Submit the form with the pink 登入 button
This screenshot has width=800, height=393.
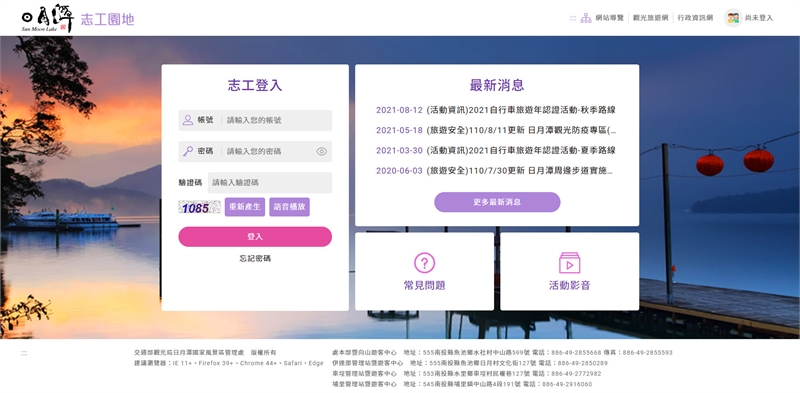tap(255, 237)
